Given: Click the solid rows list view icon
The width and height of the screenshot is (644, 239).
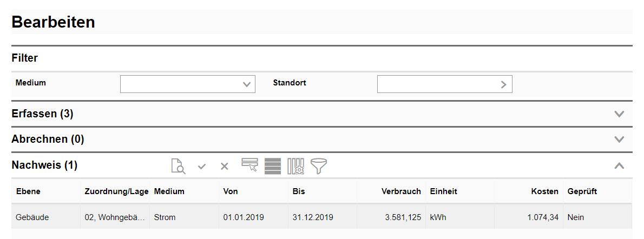Looking at the screenshot, I should pos(273,166).
